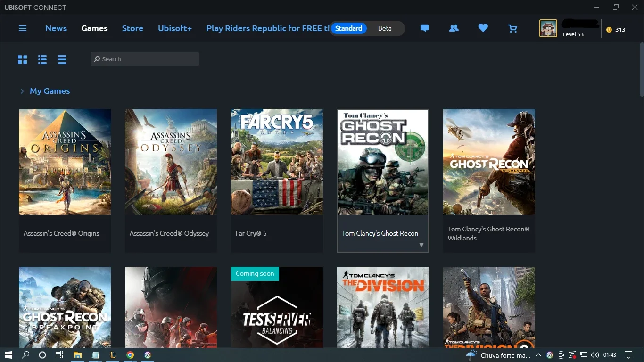Select the Games tab
Viewport: 644px width, 362px height.
94,28
